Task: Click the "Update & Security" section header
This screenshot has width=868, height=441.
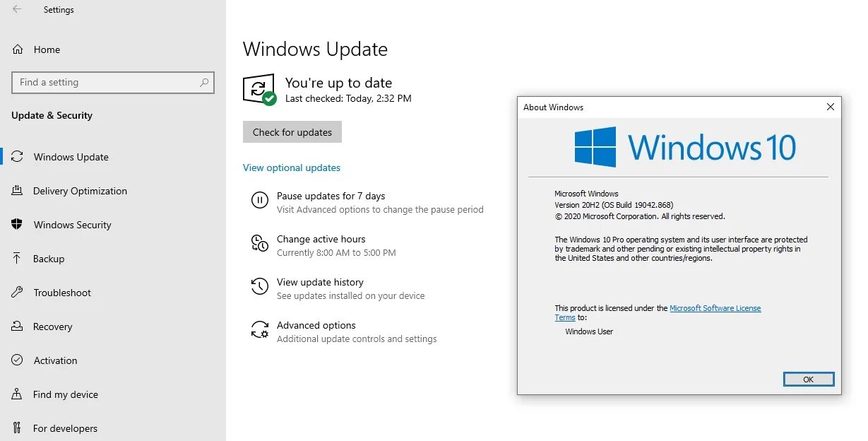Action: pyautogui.click(x=52, y=115)
